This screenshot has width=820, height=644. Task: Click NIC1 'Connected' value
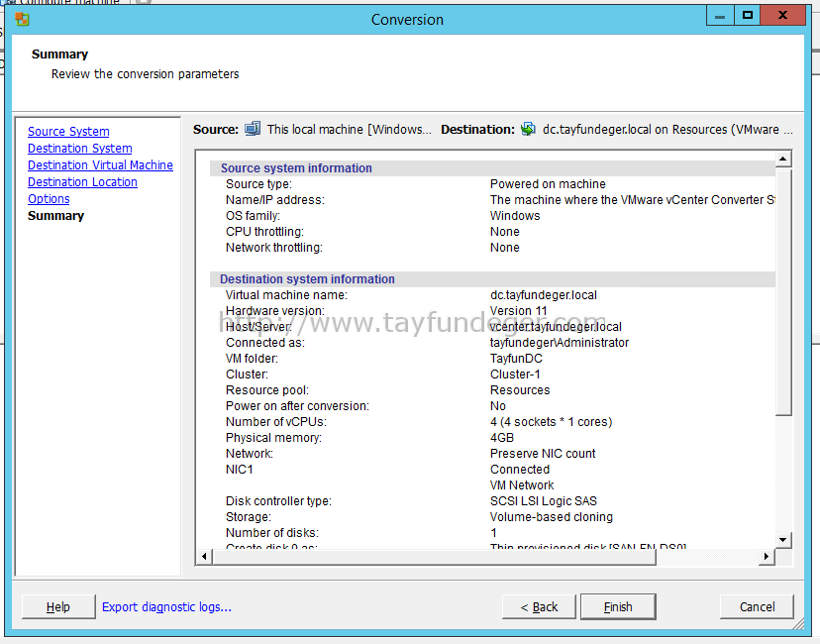click(x=520, y=470)
